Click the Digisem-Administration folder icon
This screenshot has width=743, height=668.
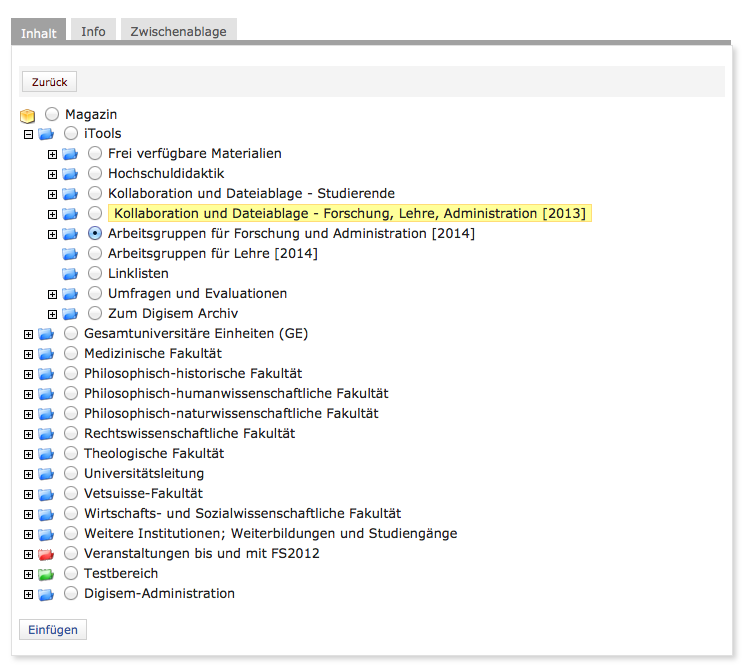(x=46, y=594)
